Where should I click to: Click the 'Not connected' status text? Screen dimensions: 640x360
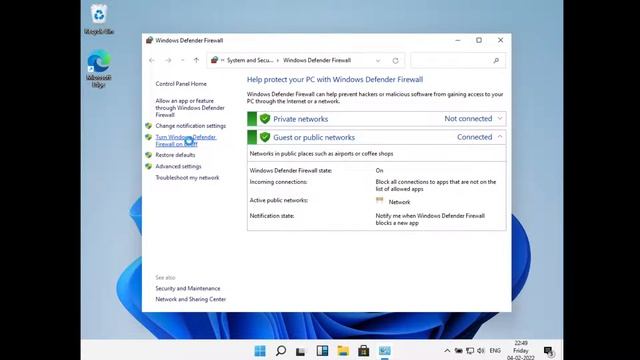(x=468, y=119)
